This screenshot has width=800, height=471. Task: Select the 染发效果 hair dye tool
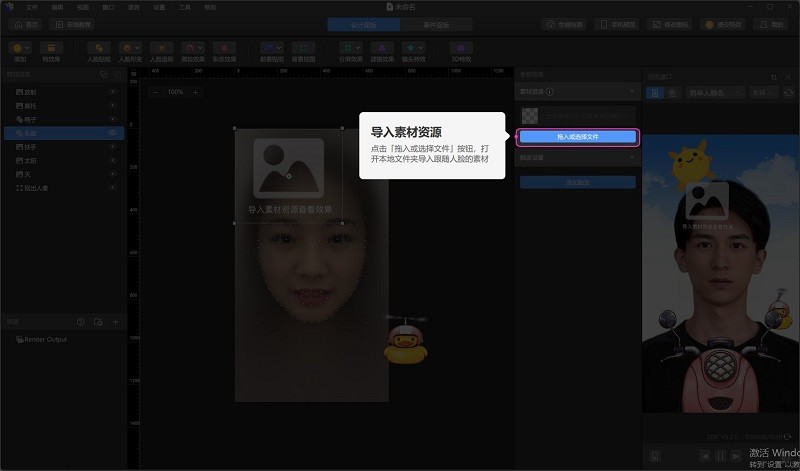point(224,51)
